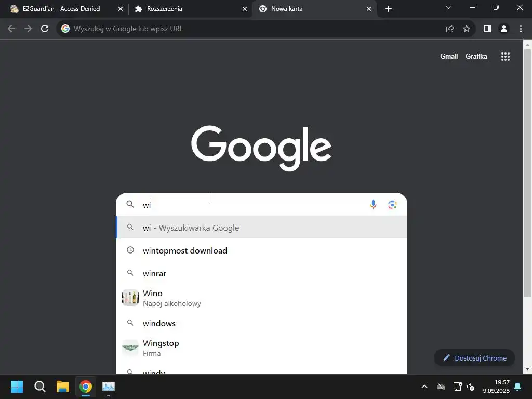The image size is (532, 399).
Task: Open the clock and date 19:57
Action: pos(496,387)
